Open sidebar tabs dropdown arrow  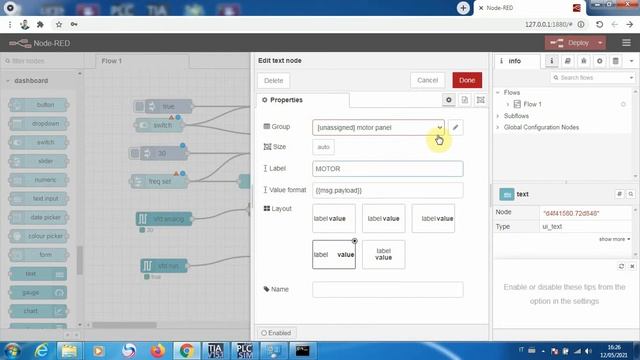[x=631, y=61]
